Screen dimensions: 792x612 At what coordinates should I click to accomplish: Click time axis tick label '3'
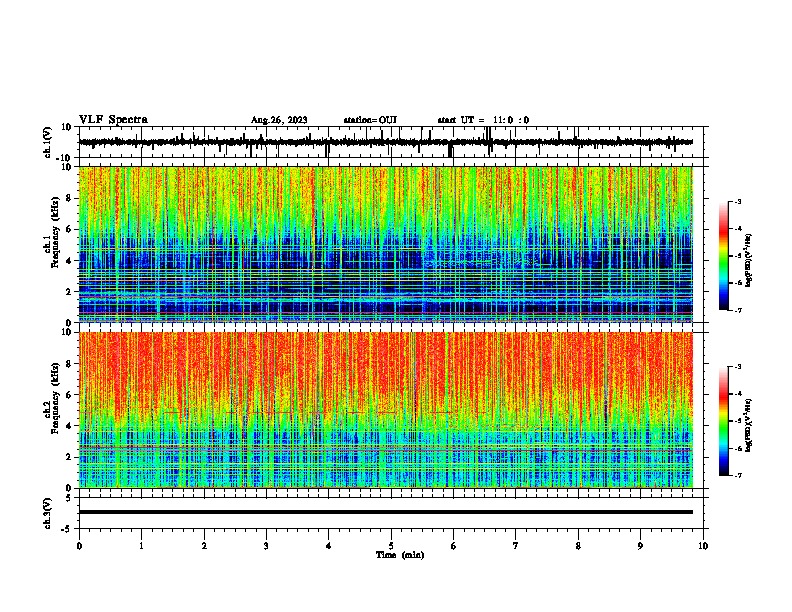pyautogui.click(x=266, y=546)
